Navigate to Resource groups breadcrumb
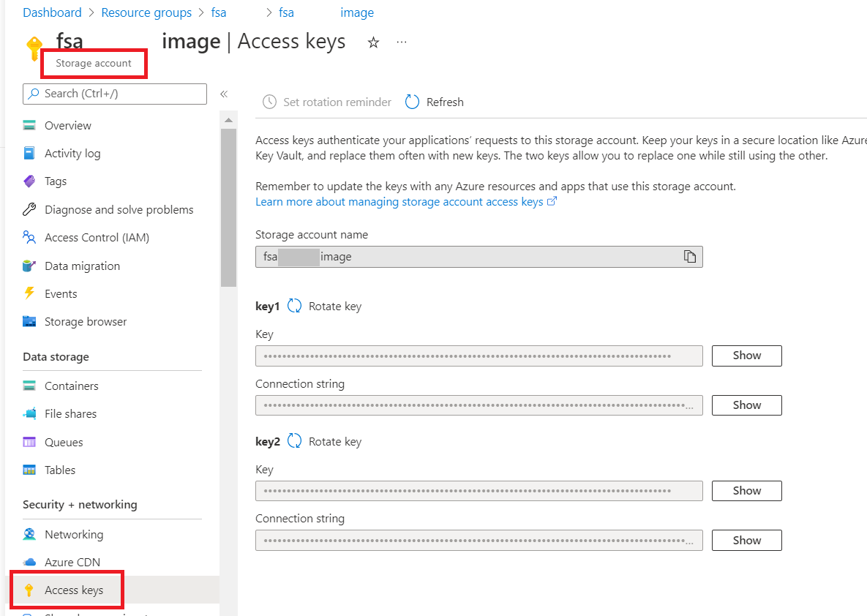Screen dimensions: 867x616 [x=146, y=13]
